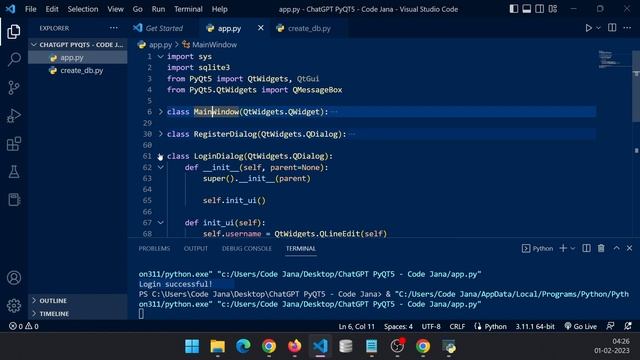Open the View menu
640x360 pixels.
pos(116,9)
